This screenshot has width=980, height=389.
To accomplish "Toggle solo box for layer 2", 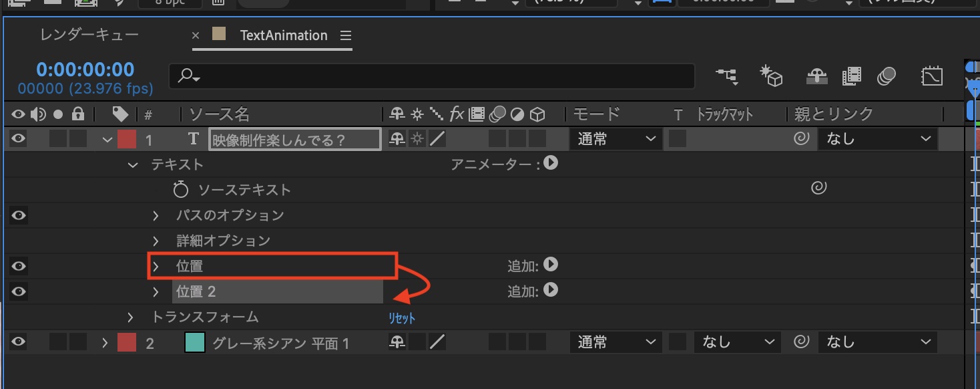I will (x=59, y=343).
